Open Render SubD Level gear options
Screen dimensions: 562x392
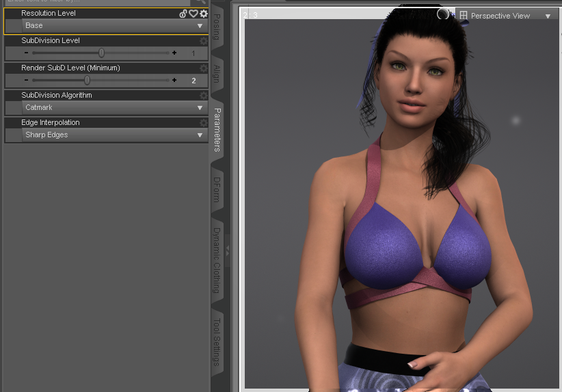(x=204, y=68)
